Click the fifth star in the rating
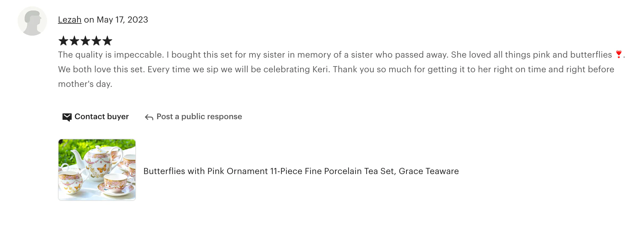The height and width of the screenshot is (228, 644). [x=107, y=41]
